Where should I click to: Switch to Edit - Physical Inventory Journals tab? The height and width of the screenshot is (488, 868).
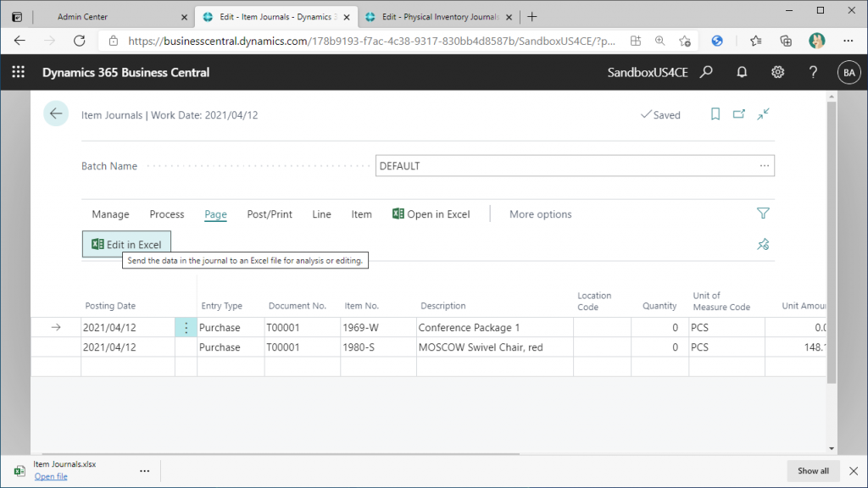click(440, 17)
